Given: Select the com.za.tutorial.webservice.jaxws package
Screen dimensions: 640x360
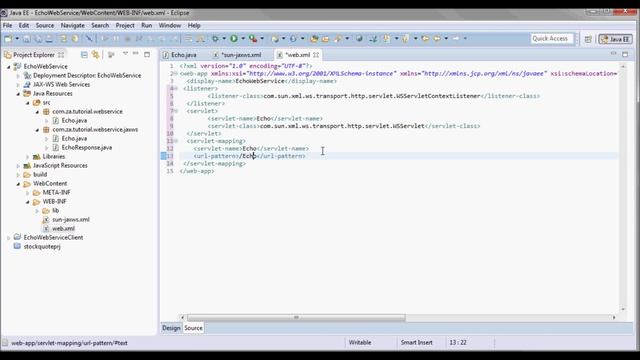Looking at the screenshot, I should tap(95, 130).
